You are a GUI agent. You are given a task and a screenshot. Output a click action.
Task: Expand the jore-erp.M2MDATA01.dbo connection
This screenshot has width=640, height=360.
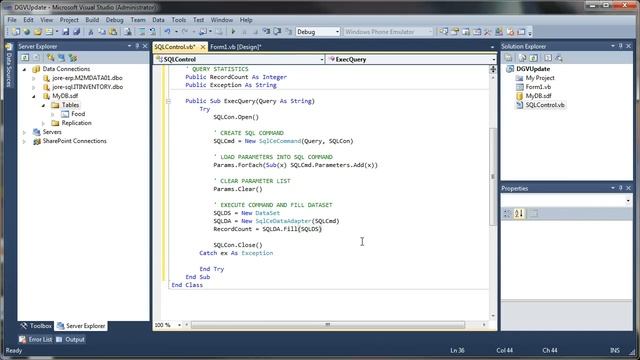[34, 78]
